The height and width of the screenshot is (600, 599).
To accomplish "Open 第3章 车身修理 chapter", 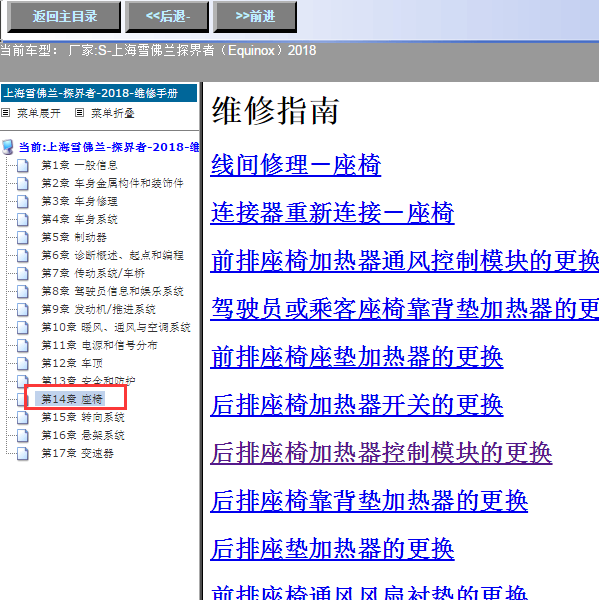I will tap(79, 201).
